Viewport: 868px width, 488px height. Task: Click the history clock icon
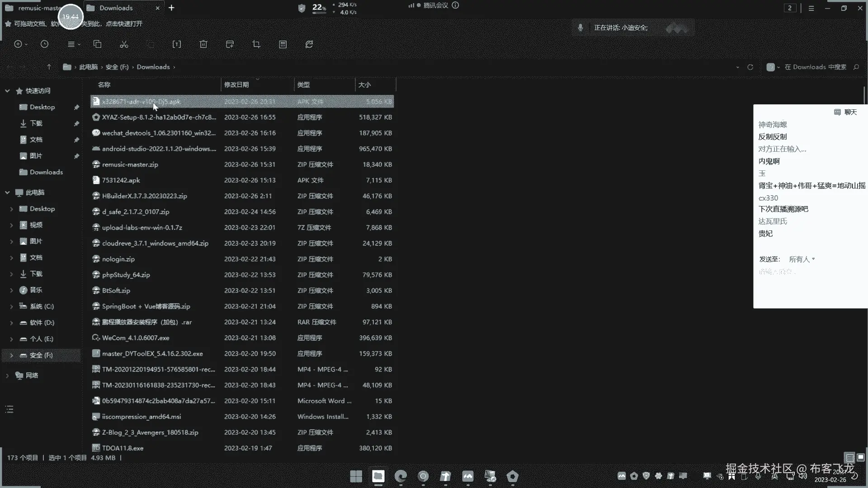point(44,44)
